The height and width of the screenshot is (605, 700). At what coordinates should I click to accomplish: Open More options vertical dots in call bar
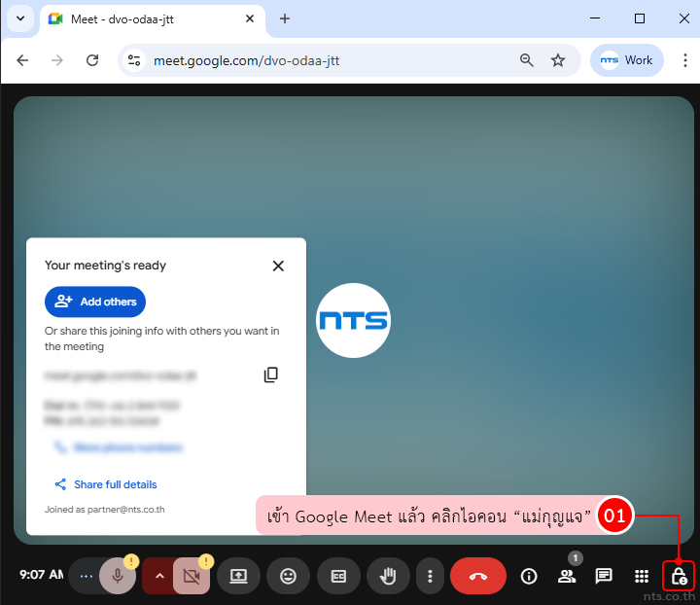tap(430, 576)
